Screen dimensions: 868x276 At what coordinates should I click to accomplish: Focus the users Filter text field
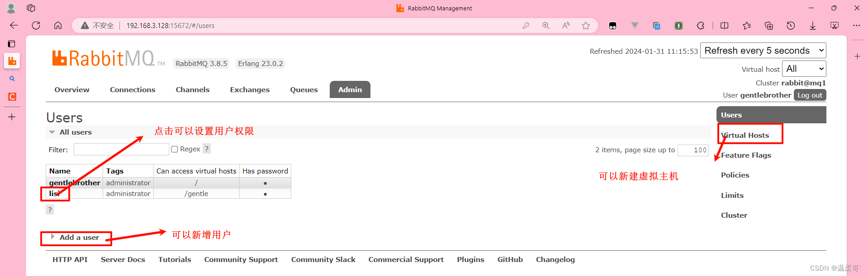coord(121,150)
